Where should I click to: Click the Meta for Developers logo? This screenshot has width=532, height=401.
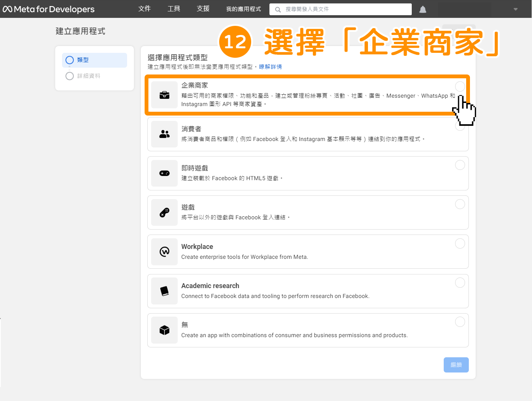pyautogui.click(x=49, y=9)
